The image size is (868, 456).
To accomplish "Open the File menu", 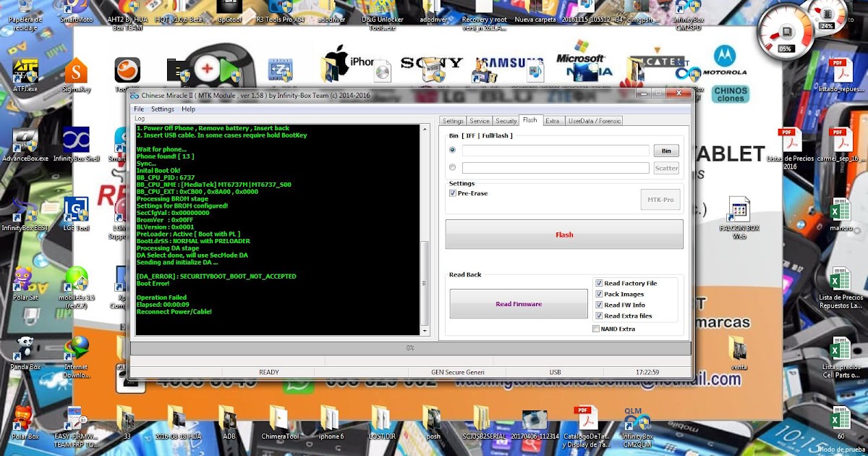I will pyautogui.click(x=139, y=109).
